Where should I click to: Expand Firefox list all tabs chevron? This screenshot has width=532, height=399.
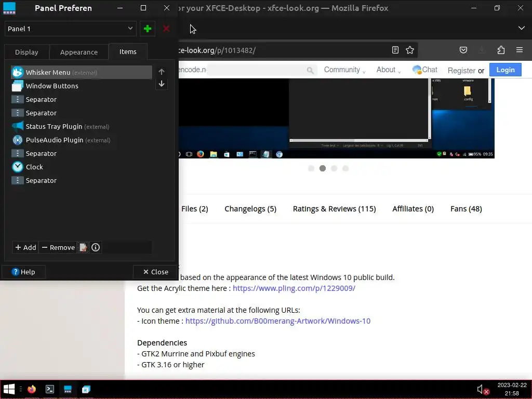pyautogui.click(x=522, y=28)
